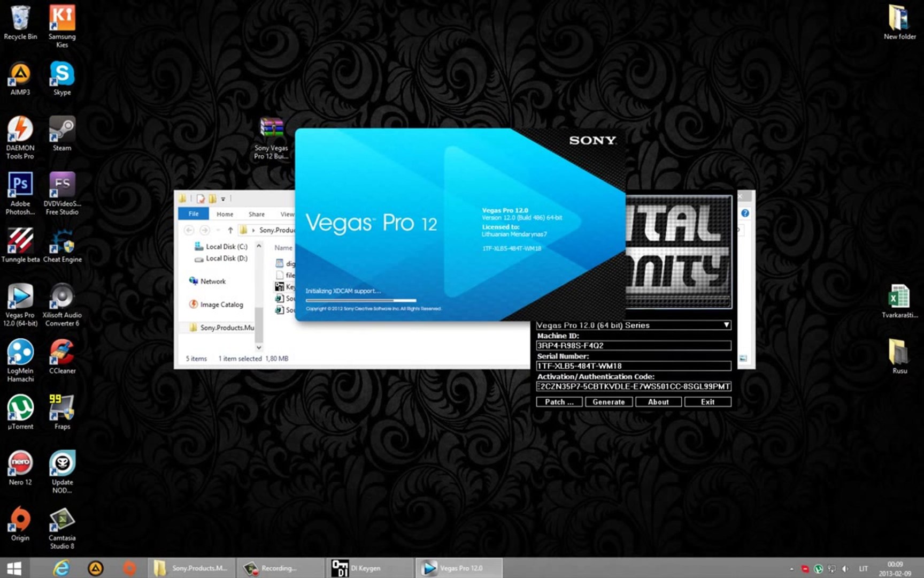Select the Sony Vegas Pro 12 archive icon
924x578 pixels.
click(271, 139)
